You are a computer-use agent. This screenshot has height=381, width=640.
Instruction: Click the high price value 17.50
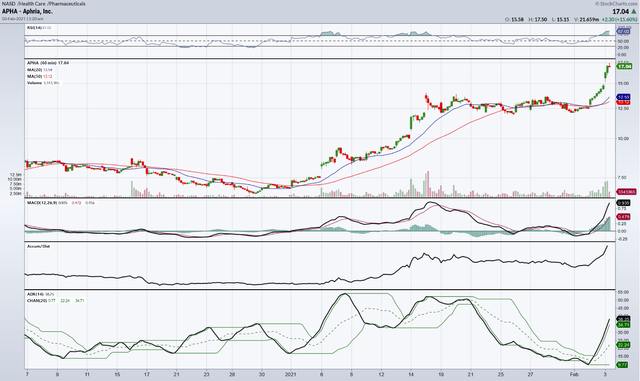pos(541,19)
